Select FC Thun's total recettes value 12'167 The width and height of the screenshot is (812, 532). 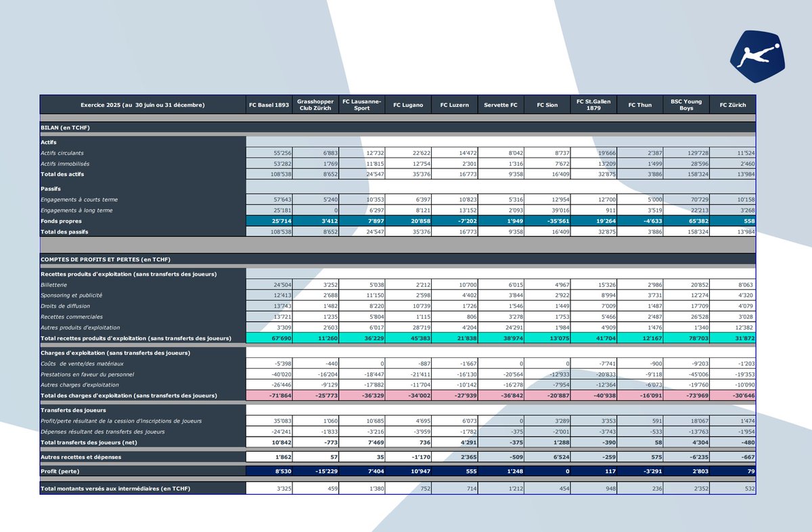coord(639,338)
